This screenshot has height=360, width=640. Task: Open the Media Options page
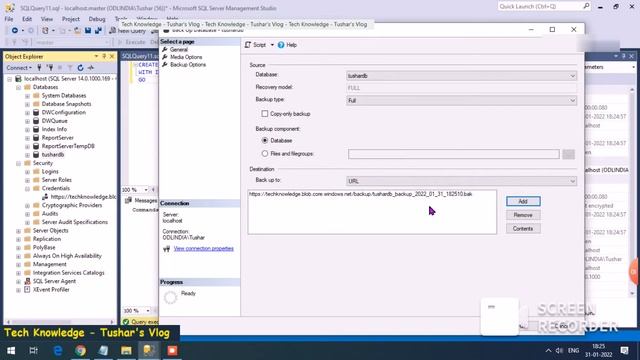tap(186, 57)
